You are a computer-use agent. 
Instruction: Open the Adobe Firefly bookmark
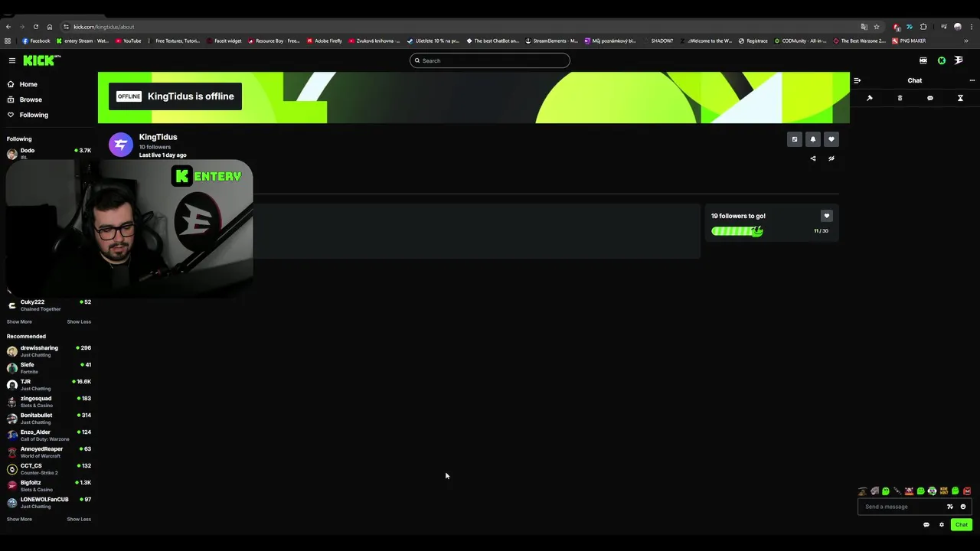325,41
